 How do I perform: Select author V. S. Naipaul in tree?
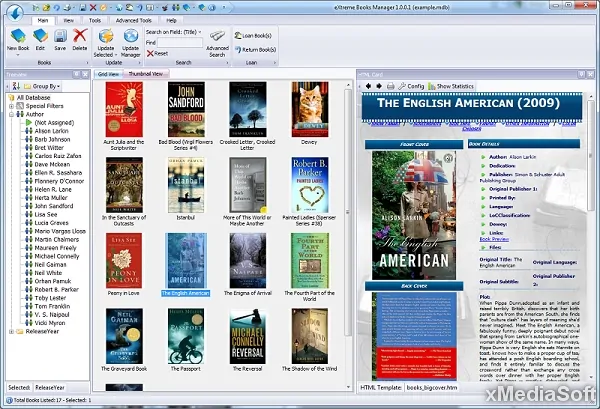click(52, 314)
